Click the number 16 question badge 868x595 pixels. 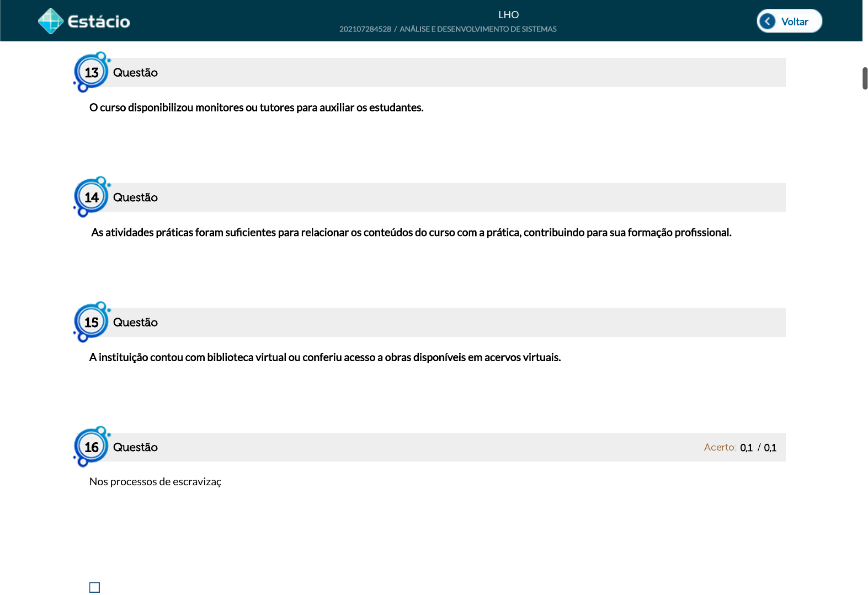92,447
